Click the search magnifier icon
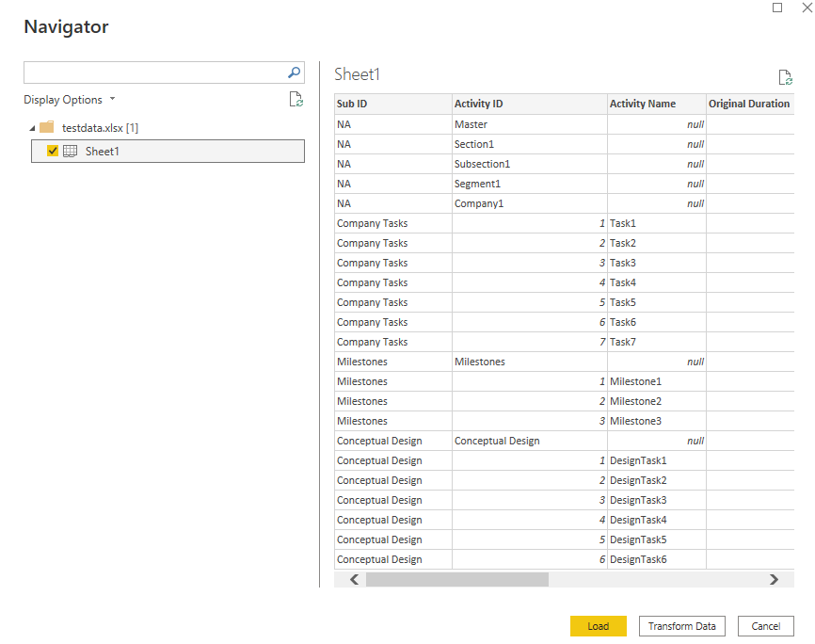Screen dimensions: 815x644 (x=294, y=72)
